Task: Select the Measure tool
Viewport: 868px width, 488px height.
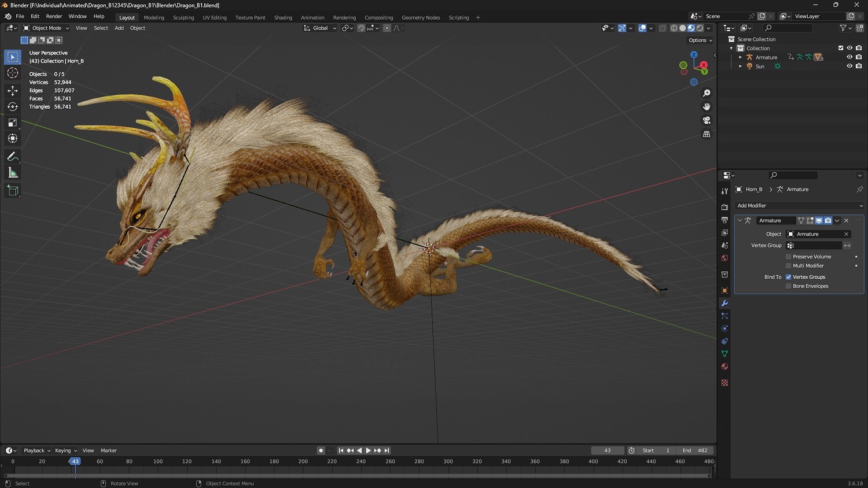Action: click(13, 173)
